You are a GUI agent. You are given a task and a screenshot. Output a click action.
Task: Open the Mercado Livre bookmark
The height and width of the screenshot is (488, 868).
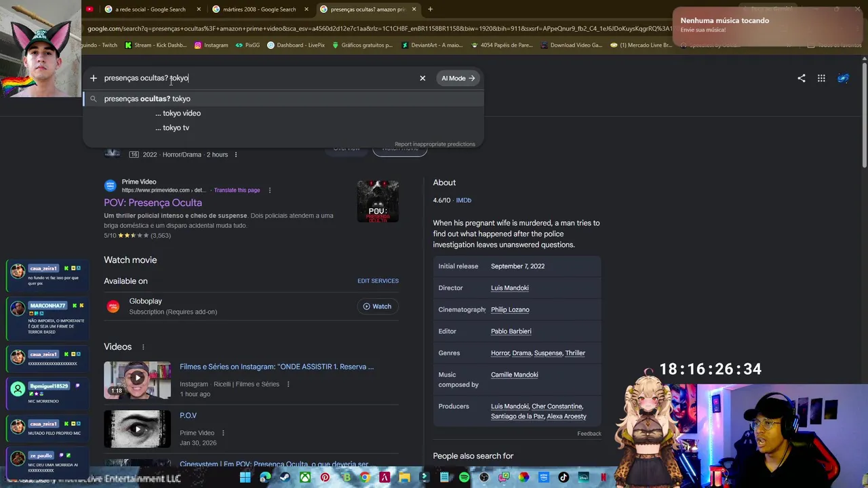coord(641,45)
